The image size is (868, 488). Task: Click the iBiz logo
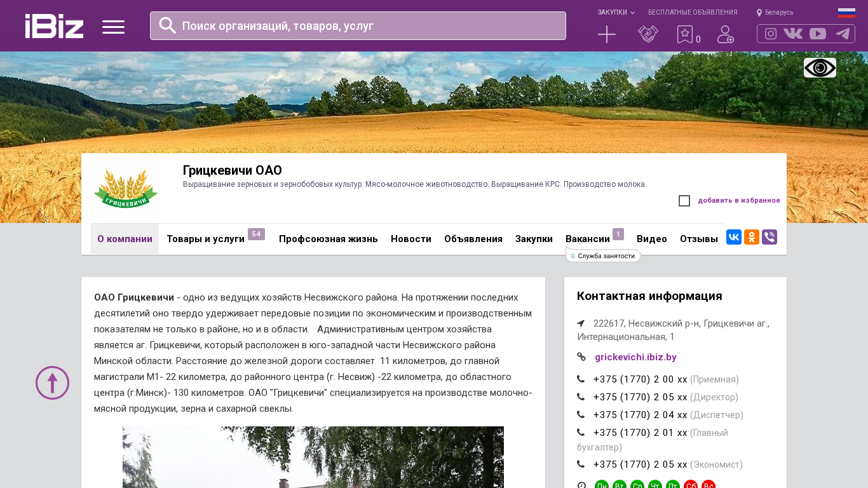pyautogui.click(x=54, y=26)
